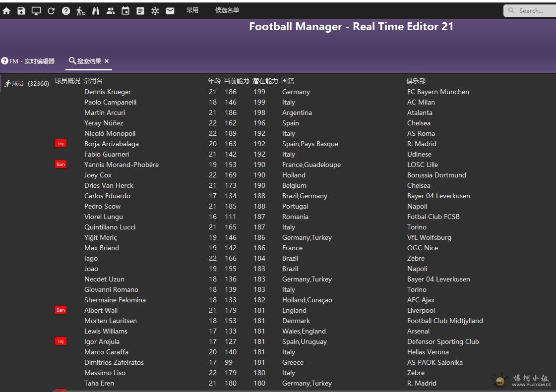Select player Yannis Morand-Phobère
This screenshot has width=556, height=392.
pyautogui.click(x=122, y=165)
